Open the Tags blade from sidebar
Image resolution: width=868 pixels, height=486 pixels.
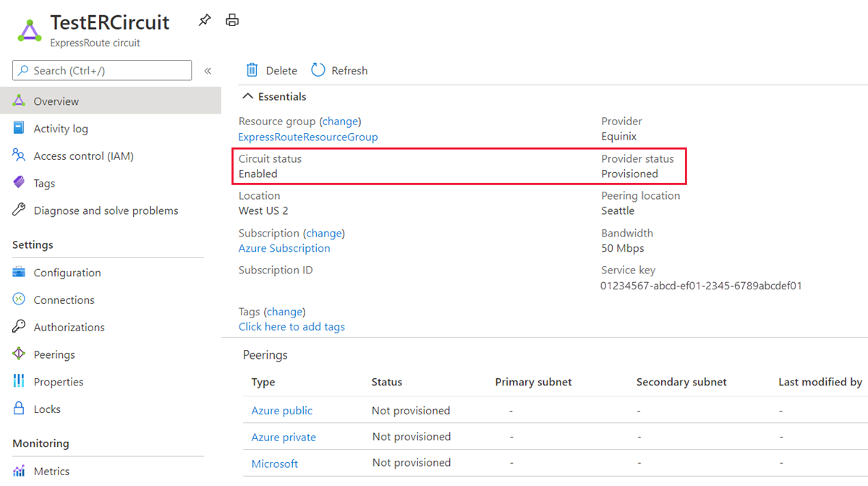point(43,182)
